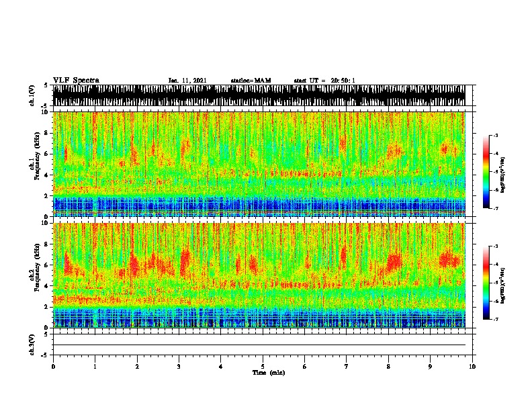Click the ch.1 color scale log(PSD) units label
The height and width of the screenshot is (411, 532).
(503, 175)
